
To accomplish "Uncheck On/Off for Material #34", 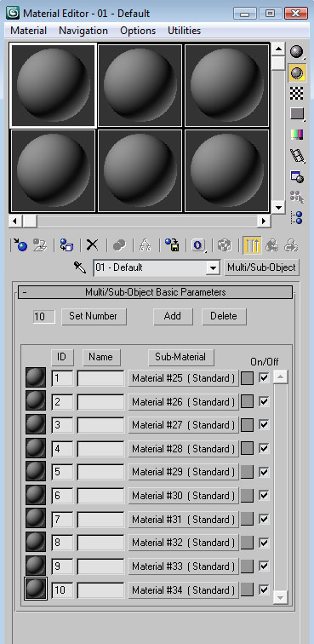I will point(264,589).
